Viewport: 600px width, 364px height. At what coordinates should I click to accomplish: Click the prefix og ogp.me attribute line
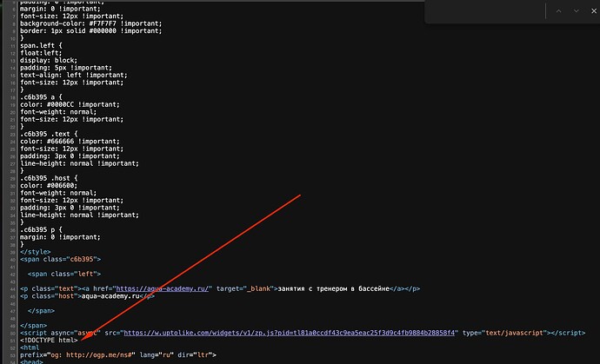click(x=118, y=354)
